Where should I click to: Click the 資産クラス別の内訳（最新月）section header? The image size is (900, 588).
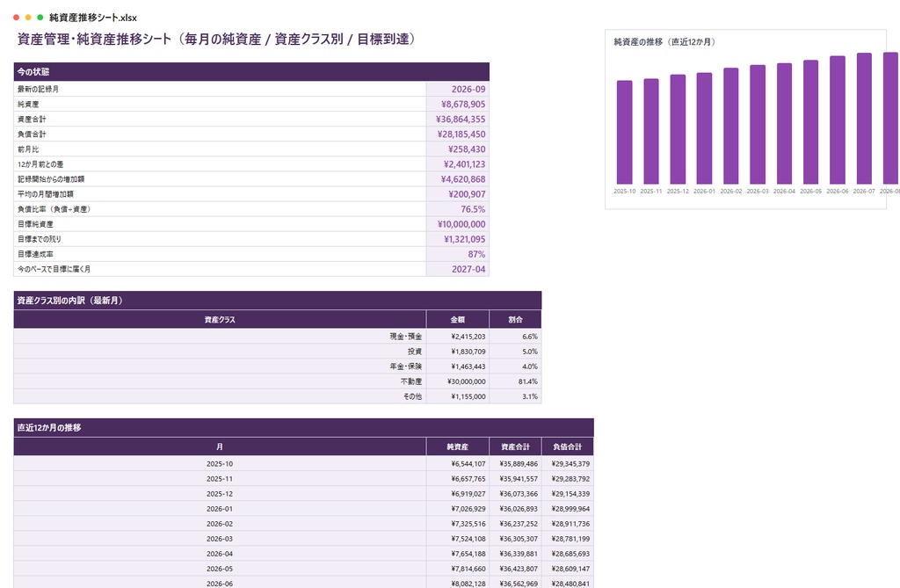pos(278,301)
